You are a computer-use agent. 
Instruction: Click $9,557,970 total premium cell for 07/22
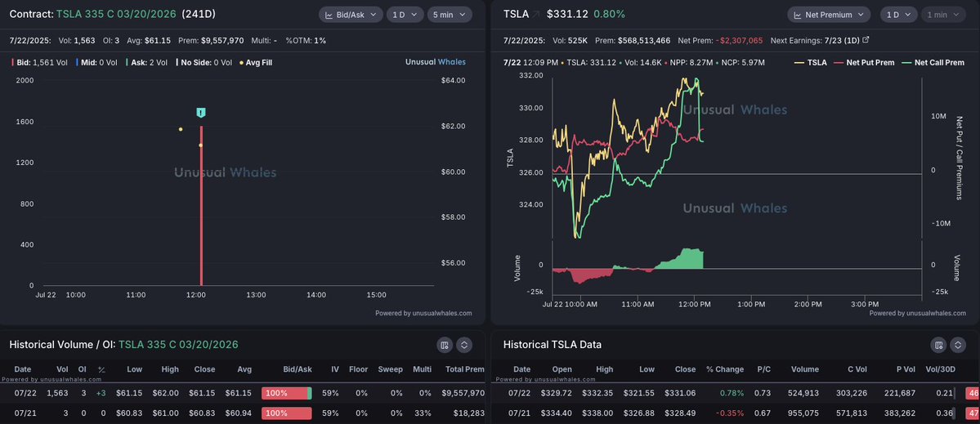pos(463,394)
